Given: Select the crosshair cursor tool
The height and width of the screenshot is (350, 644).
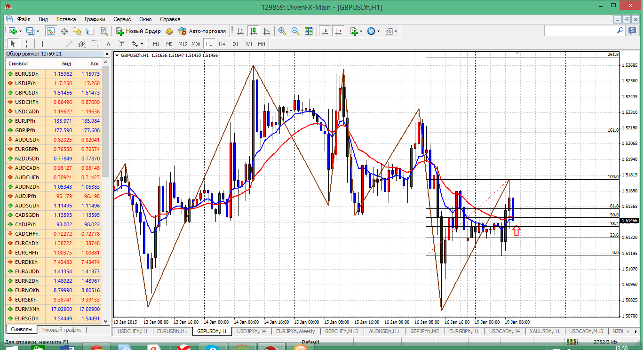Looking at the screenshot, I should 27,44.
